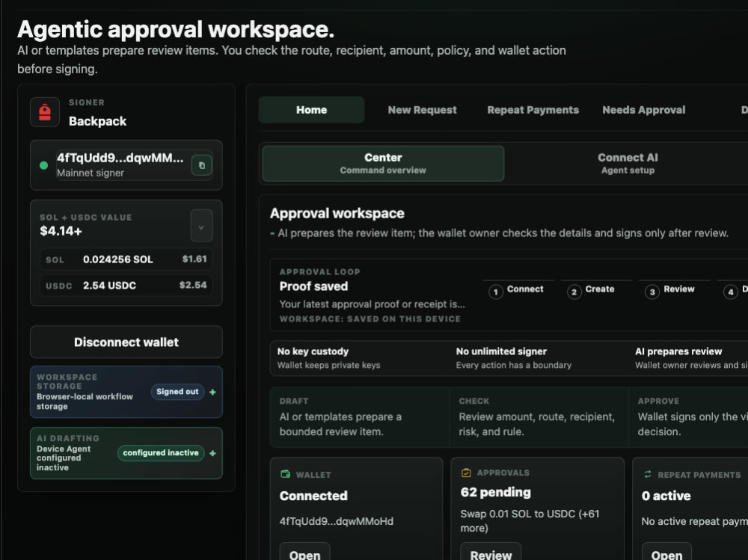Click the 0 active text

click(x=666, y=496)
